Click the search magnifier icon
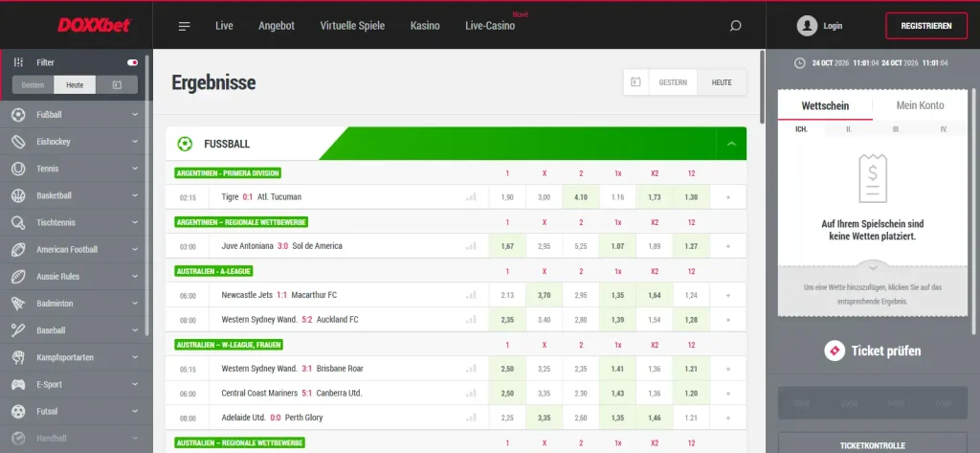 tap(736, 26)
